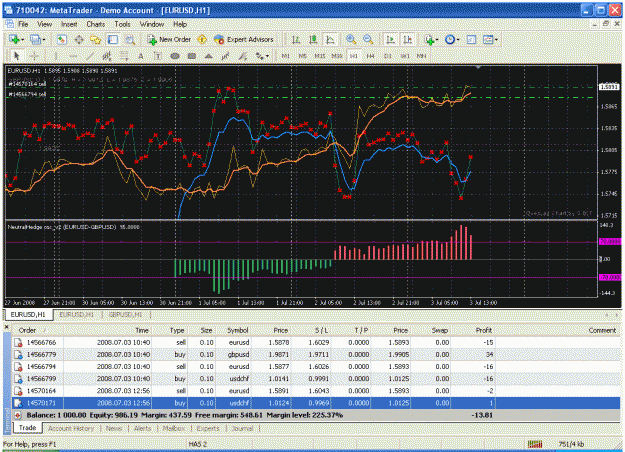Expand the new chart dropdown arrow
625x452 pixels.
[x=23, y=39]
